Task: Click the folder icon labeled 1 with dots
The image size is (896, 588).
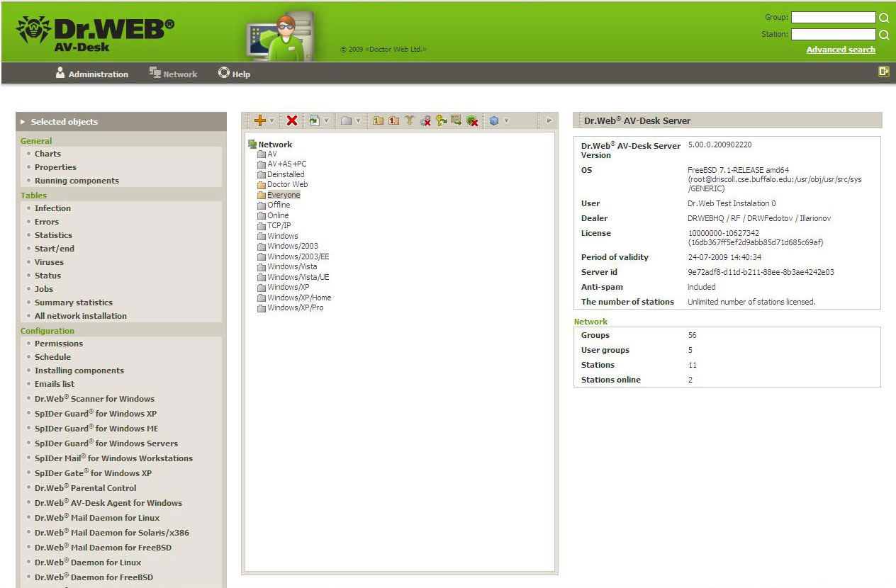Action: pyautogui.click(x=393, y=120)
